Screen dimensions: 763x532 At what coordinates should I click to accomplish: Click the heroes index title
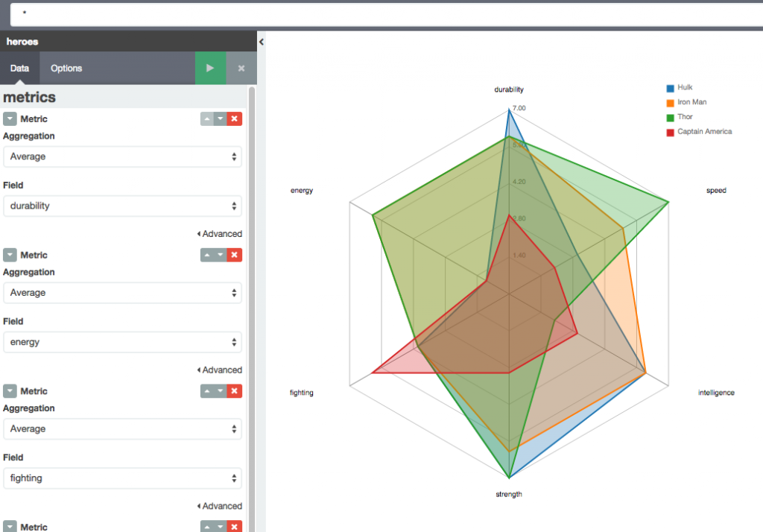pos(22,42)
